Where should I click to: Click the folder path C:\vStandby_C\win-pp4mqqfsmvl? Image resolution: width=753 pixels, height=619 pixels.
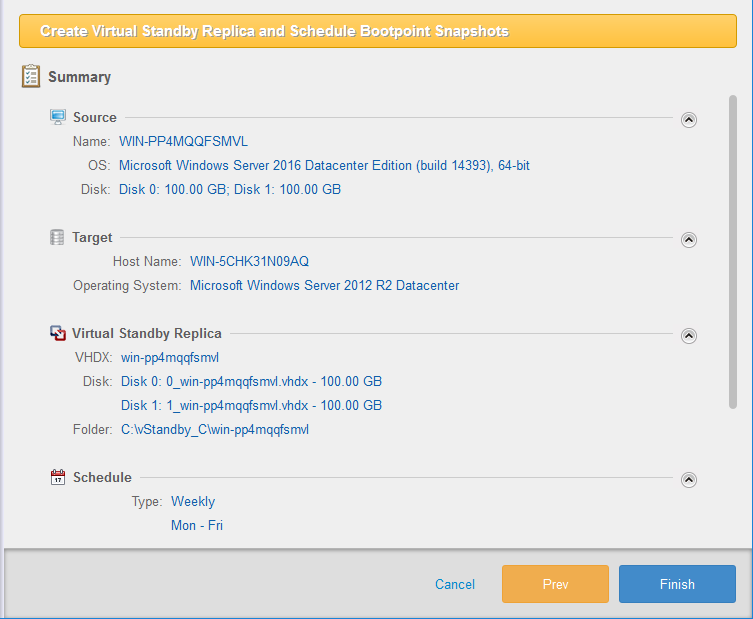[215, 429]
